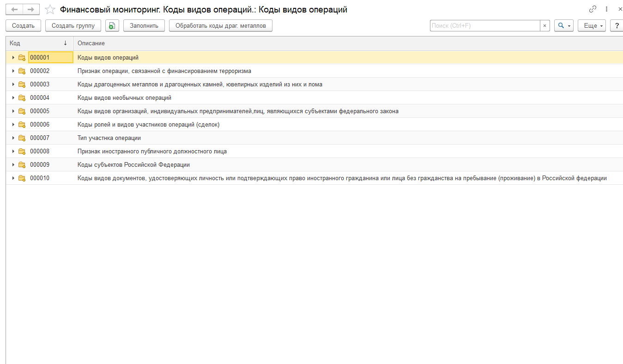Click the Заполнить button
The height and width of the screenshot is (364, 623).
(x=144, y=26)
